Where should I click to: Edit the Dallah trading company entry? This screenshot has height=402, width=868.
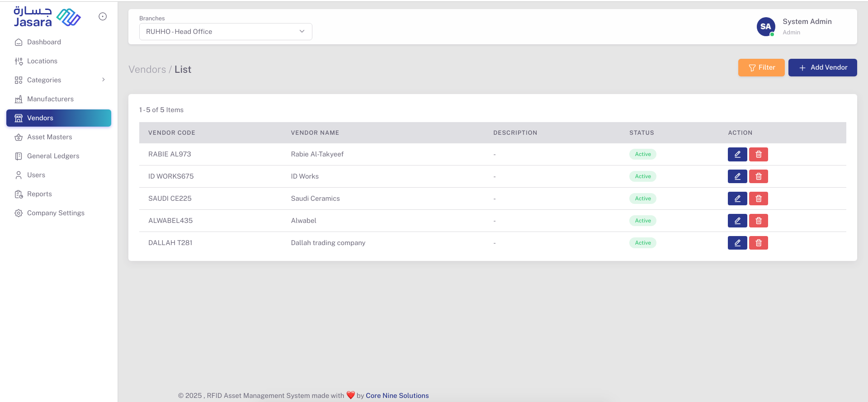pyautogui.click(x=737, y=243)
